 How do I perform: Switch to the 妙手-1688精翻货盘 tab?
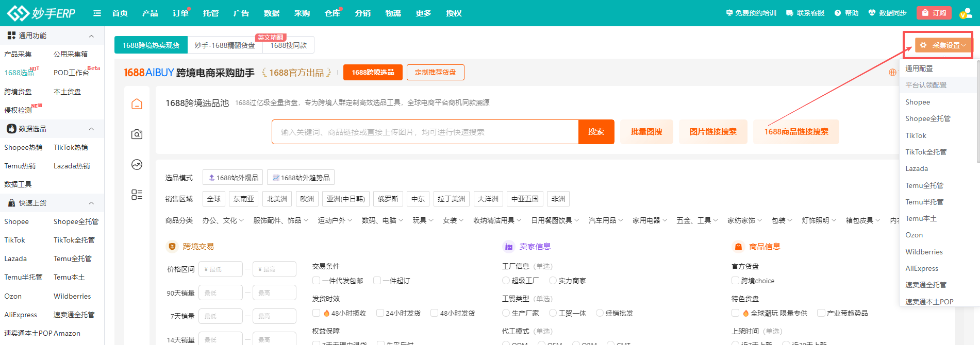225,45
